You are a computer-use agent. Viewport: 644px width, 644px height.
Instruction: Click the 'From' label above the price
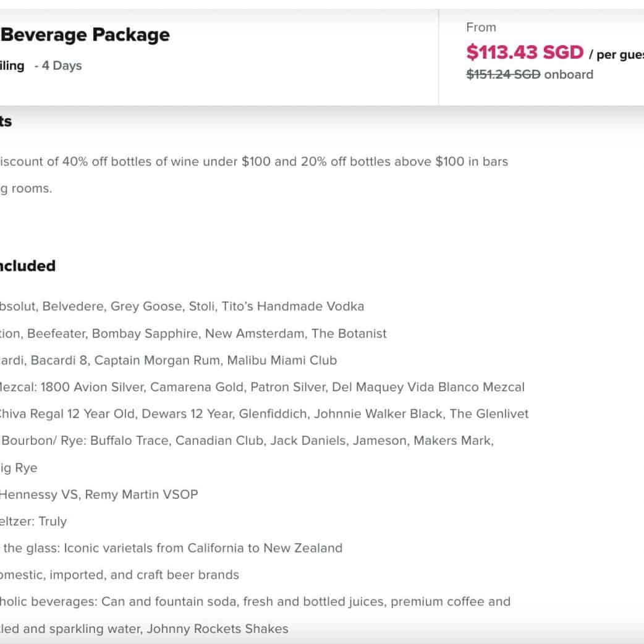481,27
